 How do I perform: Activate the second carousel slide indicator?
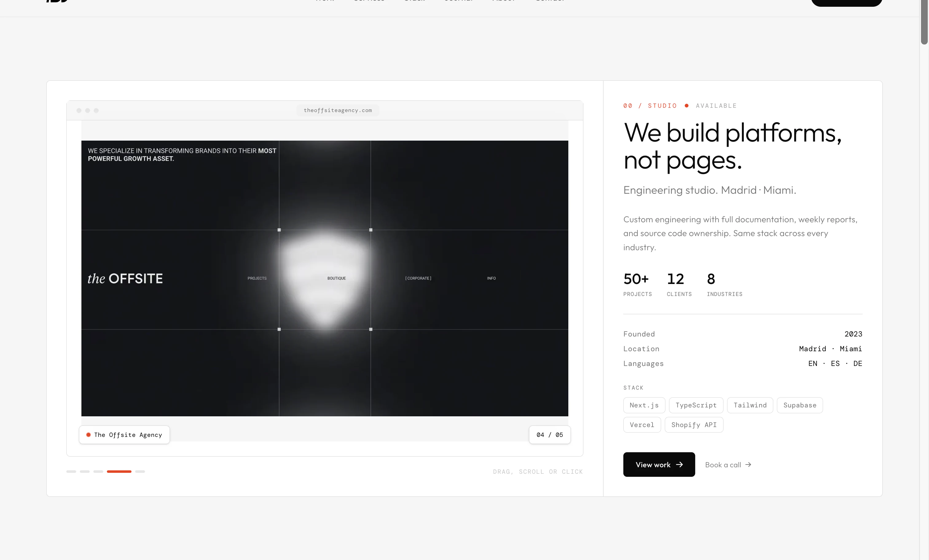[84, 472]
